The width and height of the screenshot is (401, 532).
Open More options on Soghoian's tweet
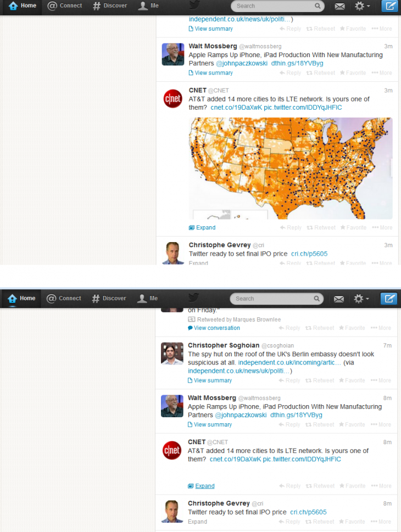tap(382, 380)
